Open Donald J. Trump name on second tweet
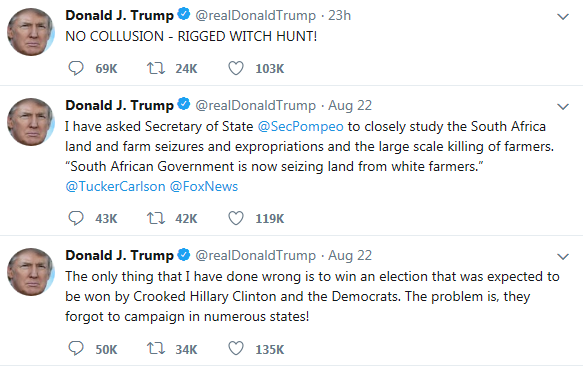 point(119,106)
